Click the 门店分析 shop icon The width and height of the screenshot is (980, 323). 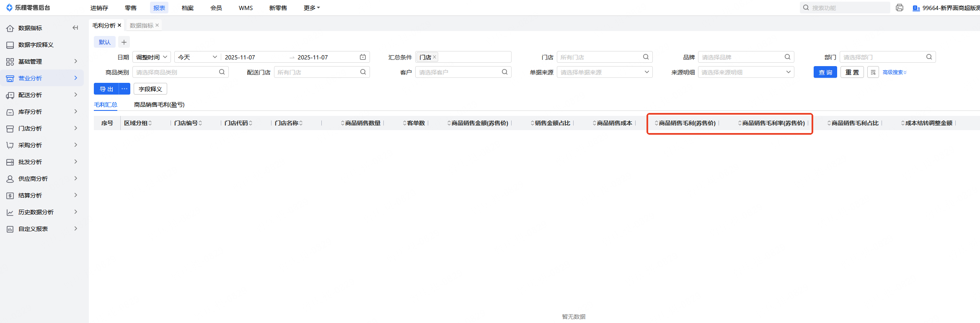tap(10, 128)
